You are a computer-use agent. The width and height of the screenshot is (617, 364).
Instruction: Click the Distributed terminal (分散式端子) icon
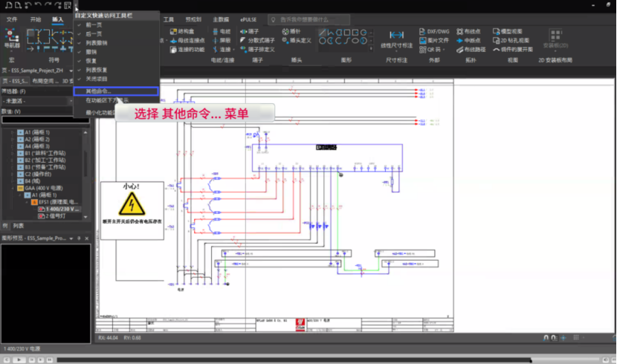coord(243,41)
